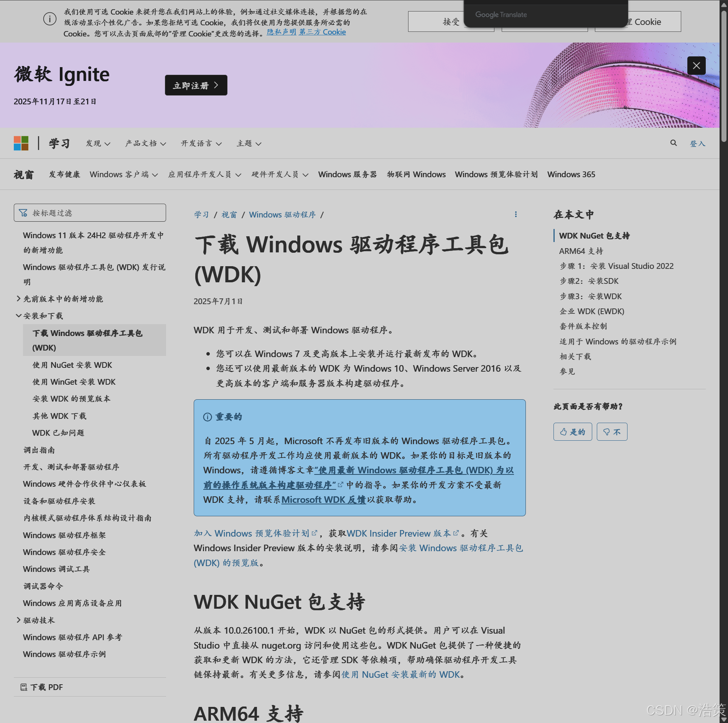Open Windows 365 in the nav bar
The image size is (728, 723).
[x=571, y=175]
